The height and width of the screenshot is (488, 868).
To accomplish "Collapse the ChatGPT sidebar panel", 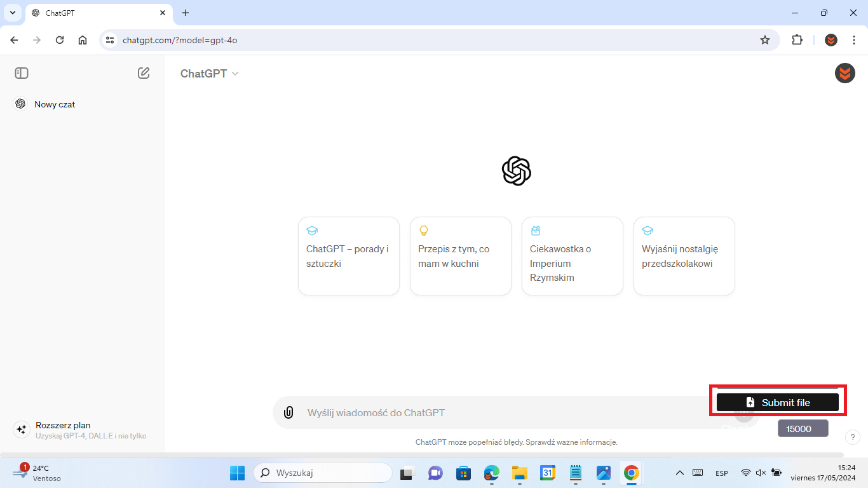I will coord(22,73).
